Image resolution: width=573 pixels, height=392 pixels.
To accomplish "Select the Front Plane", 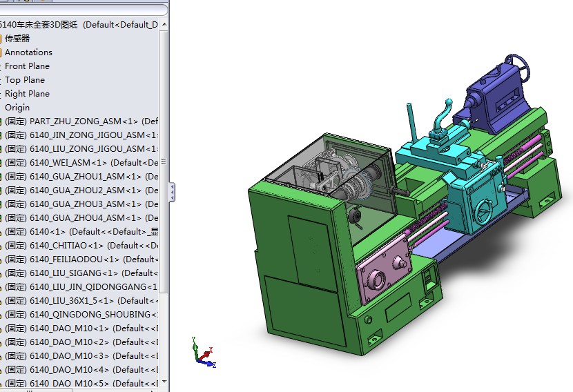I will (x=27, y=66).
